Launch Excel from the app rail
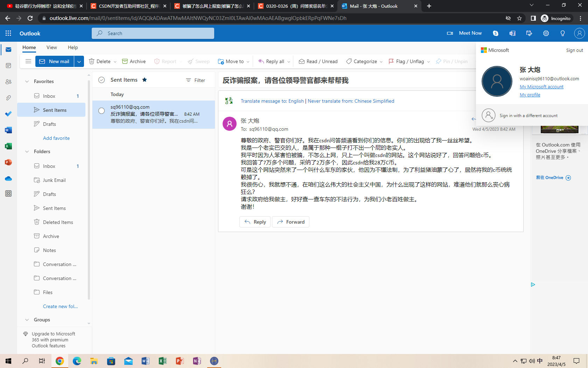588x368 pixels. click(x=8, y=146)
